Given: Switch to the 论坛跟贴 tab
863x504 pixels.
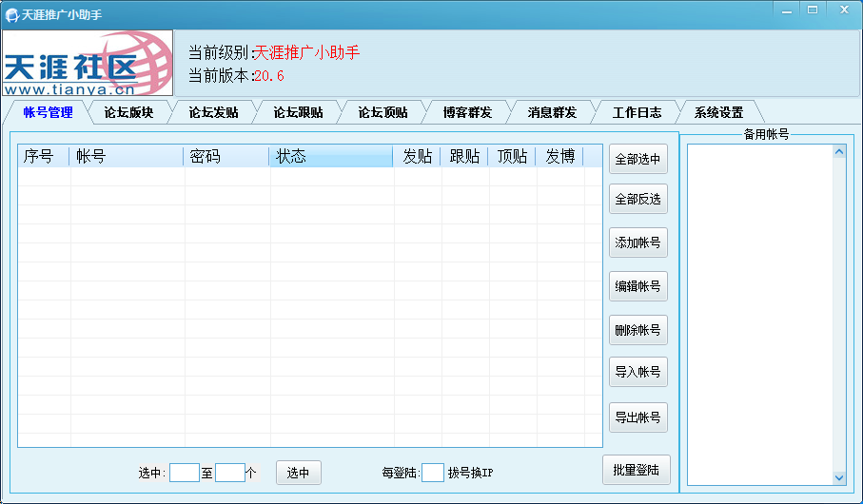Looking at the screenshot, I should 299,112.
